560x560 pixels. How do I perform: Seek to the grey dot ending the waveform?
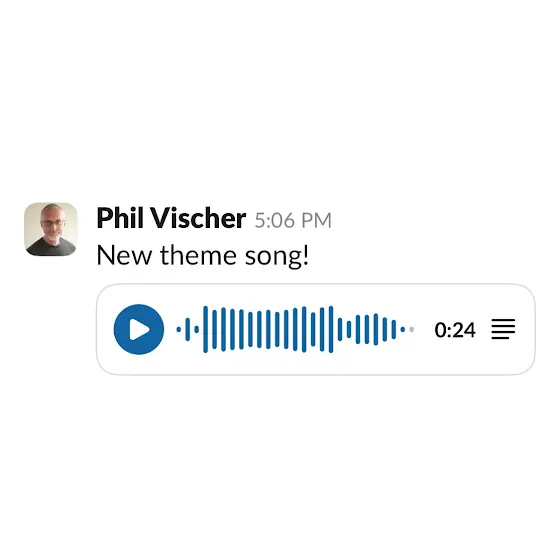[412, 329]
